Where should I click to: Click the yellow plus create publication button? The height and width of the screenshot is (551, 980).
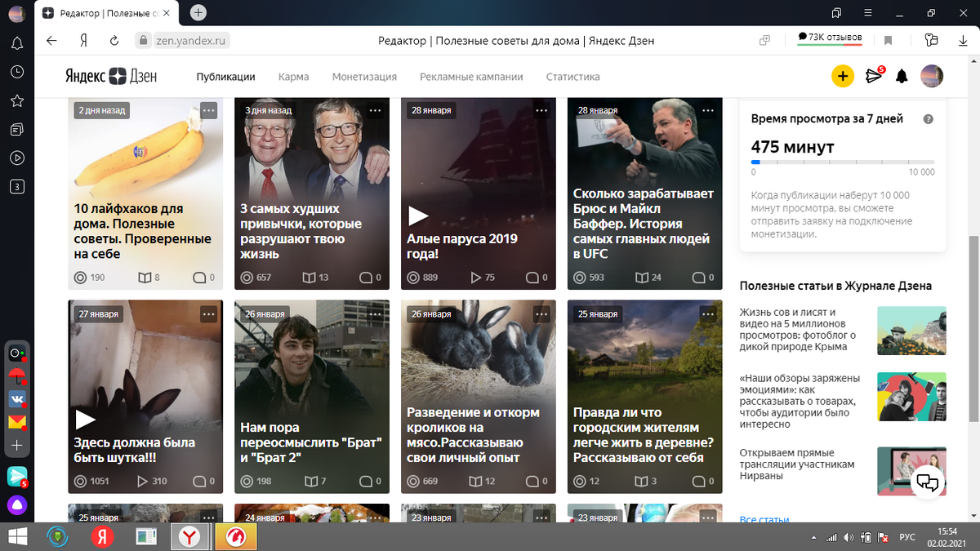(843, 77)
